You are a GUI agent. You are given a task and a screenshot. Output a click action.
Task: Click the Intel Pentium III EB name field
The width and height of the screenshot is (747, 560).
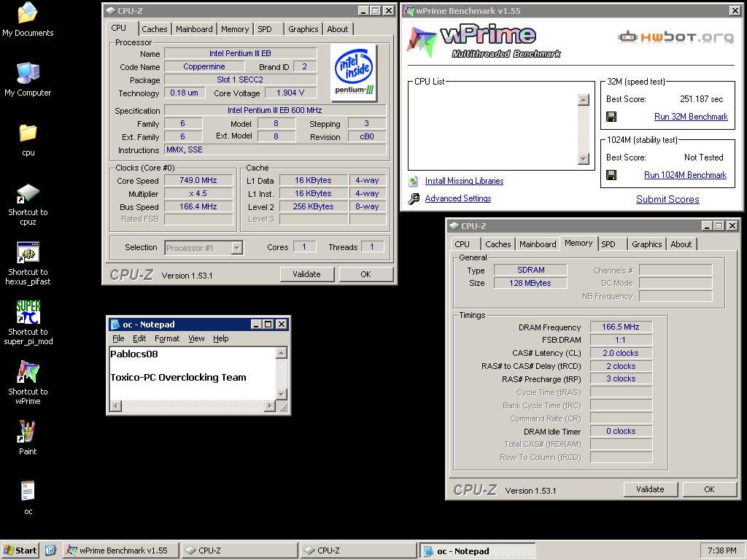240,53
